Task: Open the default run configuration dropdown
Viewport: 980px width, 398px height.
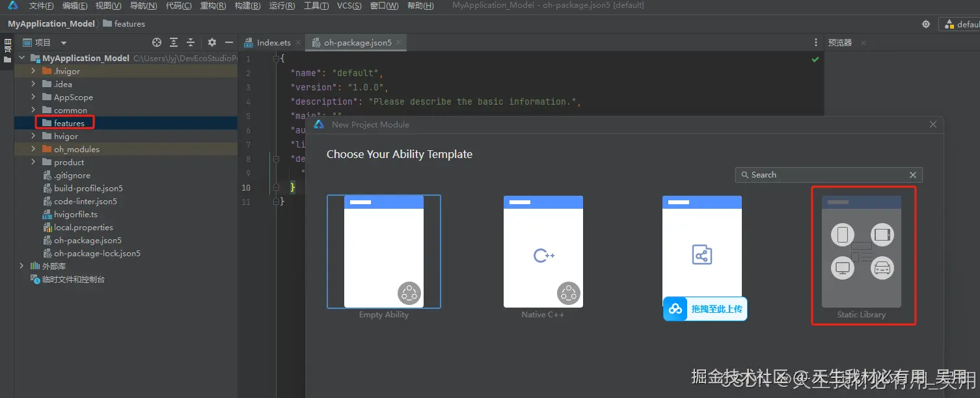Action: pyautogui.click(x=961, y=24)
